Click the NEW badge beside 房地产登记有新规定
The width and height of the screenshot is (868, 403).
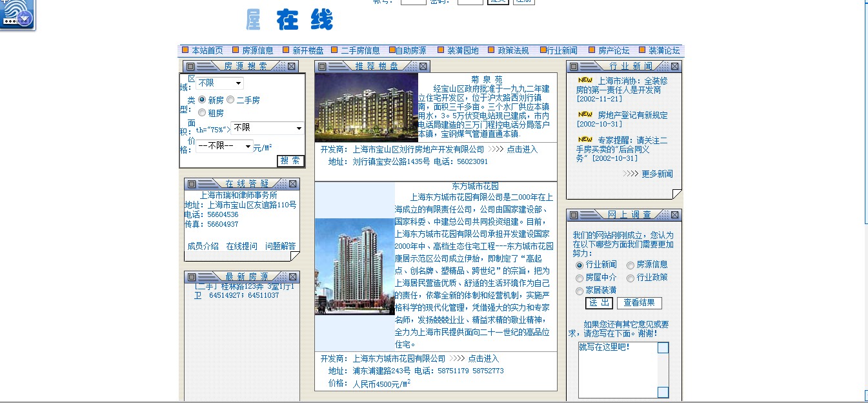pyautogui.click(x=585, y=114)
